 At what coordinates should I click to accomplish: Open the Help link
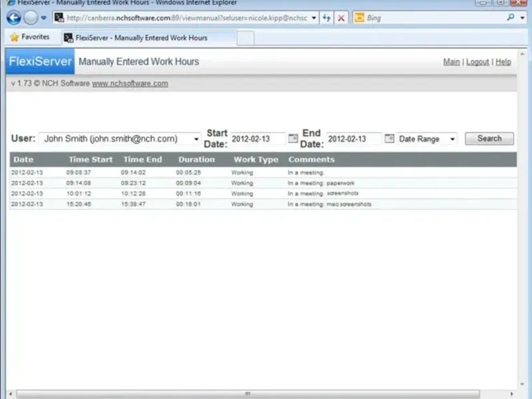click(503, 62)
